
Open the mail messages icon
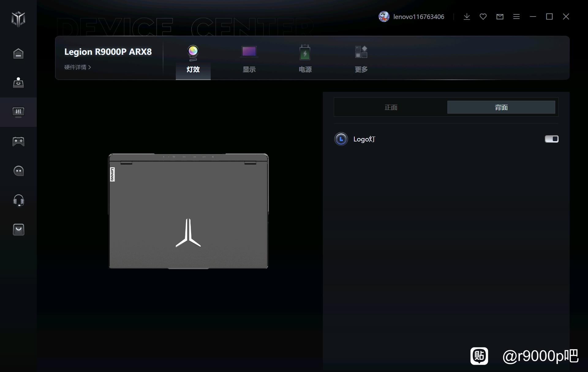[500, 17]
